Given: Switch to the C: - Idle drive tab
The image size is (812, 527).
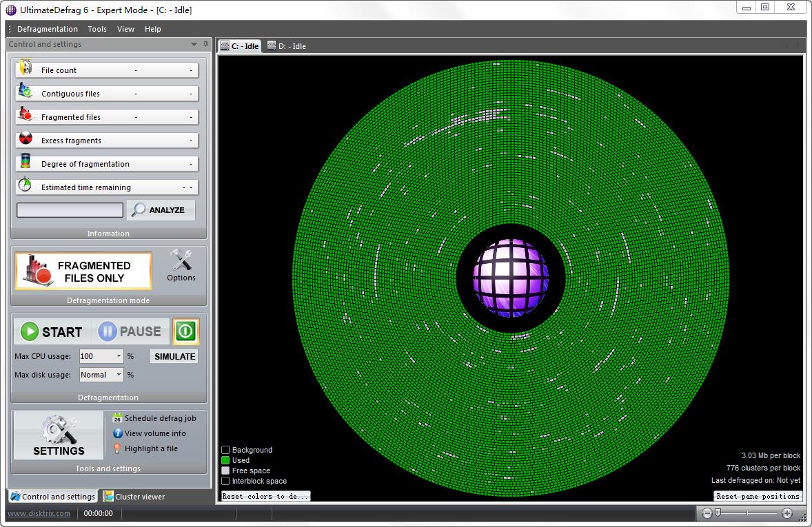Looking at the screenshot, I should 239,46.
